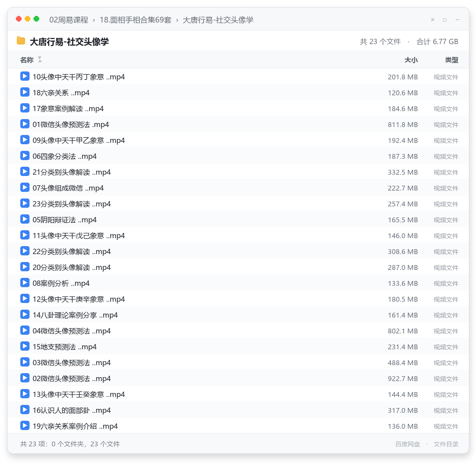Navigate to 18.面相手相合集69套 in the breadcrumb
476x464 pixels.
point(135,20)
